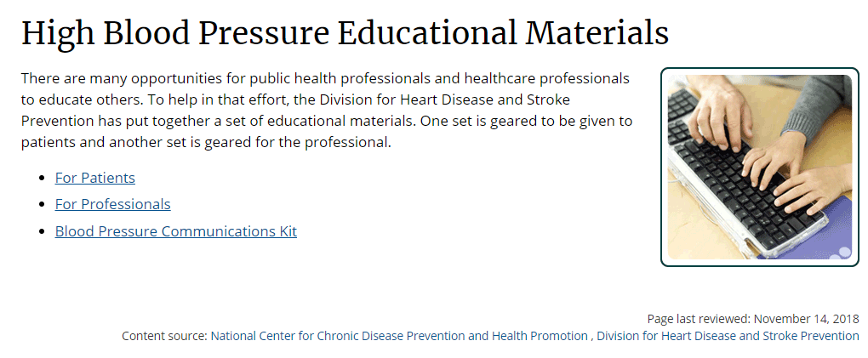
Task: Click the Content source label
Action: pos(164,336)
